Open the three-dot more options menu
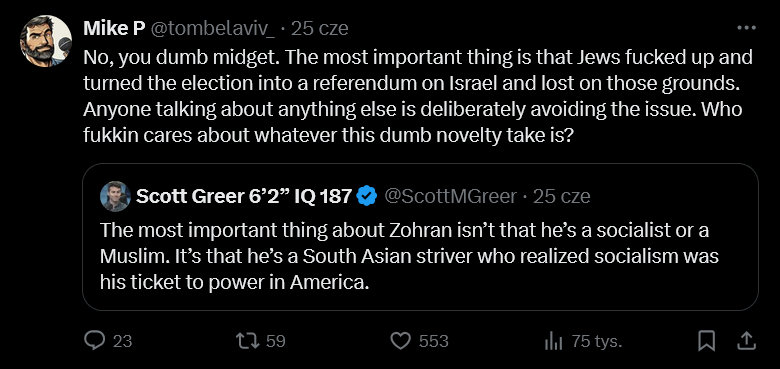This screenshot has height=369, width=780. tap(746, 28)
